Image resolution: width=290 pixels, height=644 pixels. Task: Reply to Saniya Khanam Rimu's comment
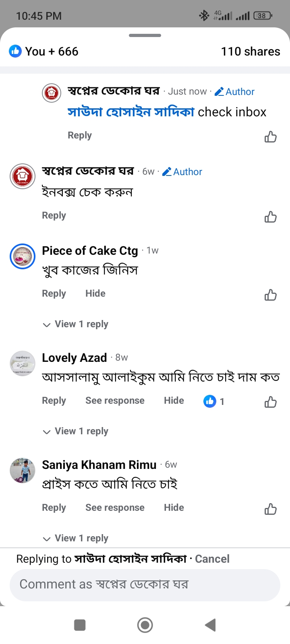pyautogui.click(x=54, y=508)
